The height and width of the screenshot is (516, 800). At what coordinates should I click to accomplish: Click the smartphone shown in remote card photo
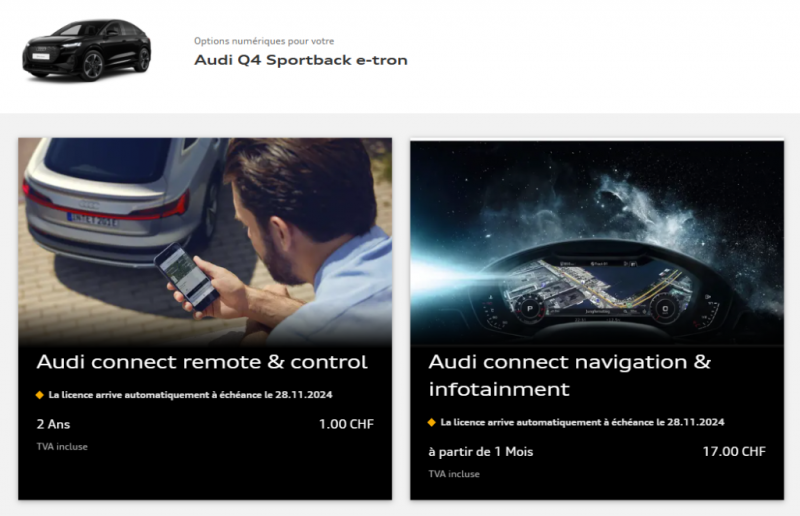tap(187, 277)
